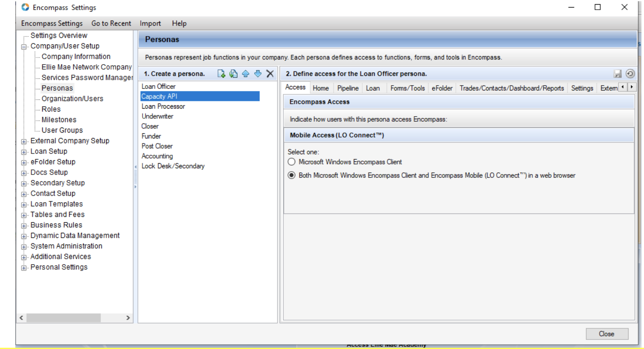644x349 pixels.
Task: Collapse the Company/User Setup node
Action: click(x=24, y=47)
